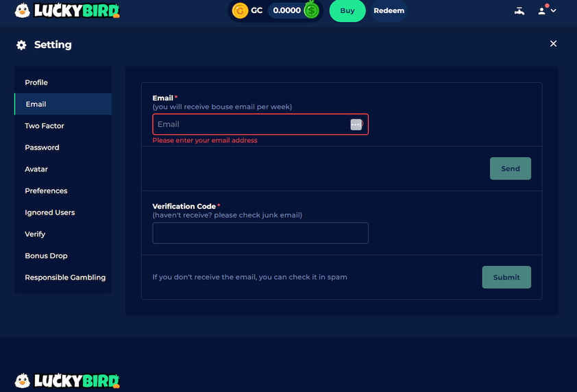Click 'you will receive bouse email per week' hint
Image resolution: width=577 pixels, height=392 pixels.
[x=222, y=107]
